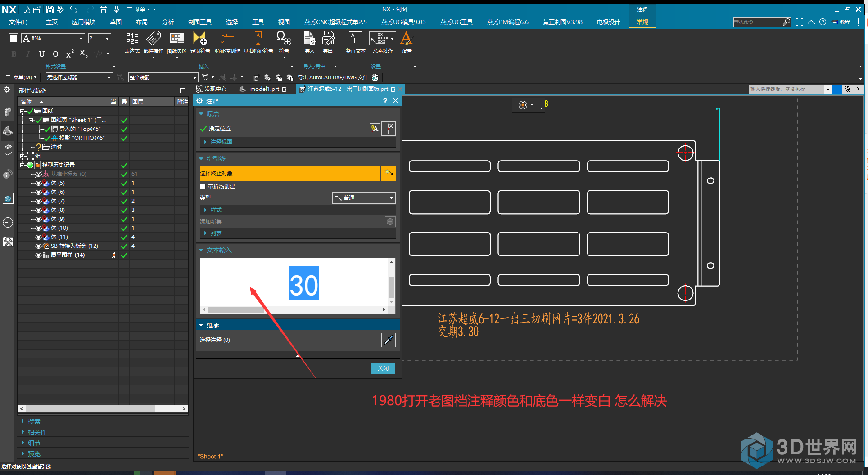Open the 文件(F) menu
The width and height of the screenshot is (868, 475).
click(18, 22)
